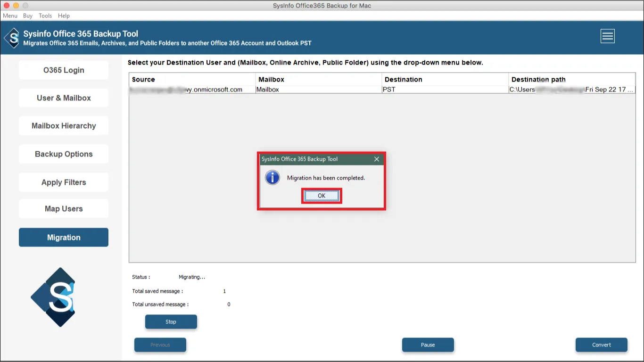Open the Mailbox Hierarchy step
The height and width of the screenshot is (362, 644).
[64, 126]
